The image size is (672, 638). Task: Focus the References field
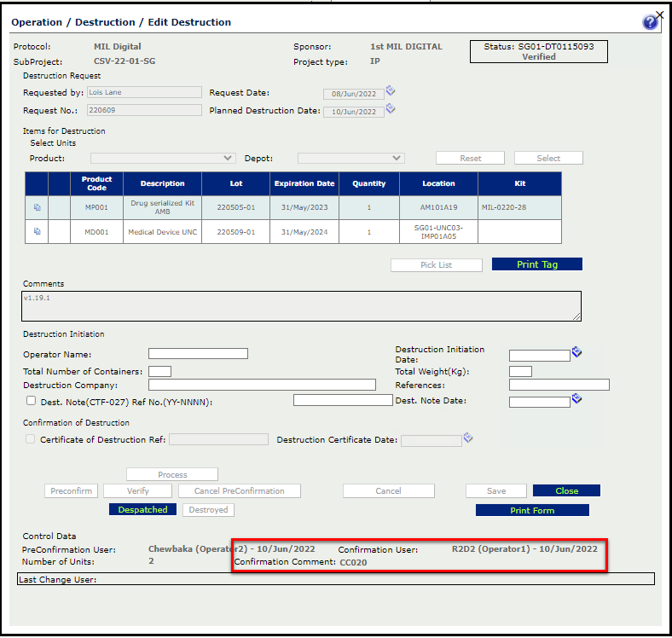(559, 385)
